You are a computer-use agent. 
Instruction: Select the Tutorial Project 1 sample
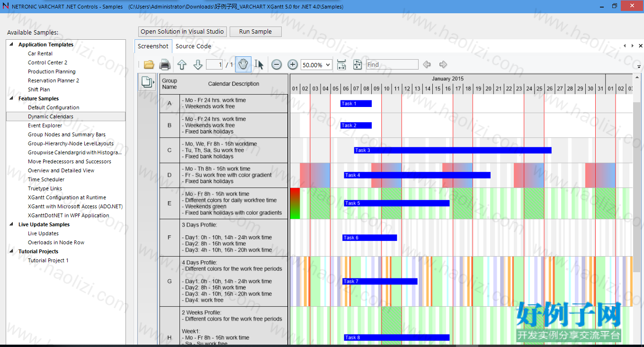click(x=48, y=260)
